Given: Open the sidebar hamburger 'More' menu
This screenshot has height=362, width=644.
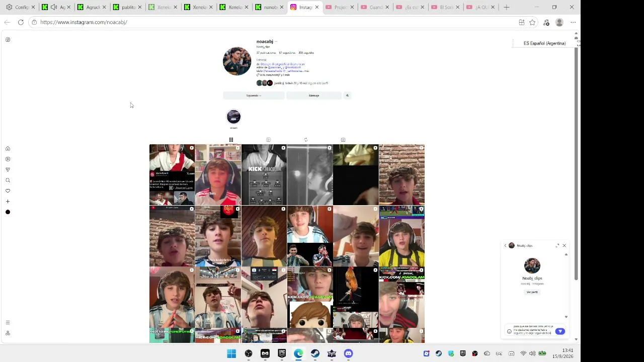Looking at the screenshot, I should [8, 322].
